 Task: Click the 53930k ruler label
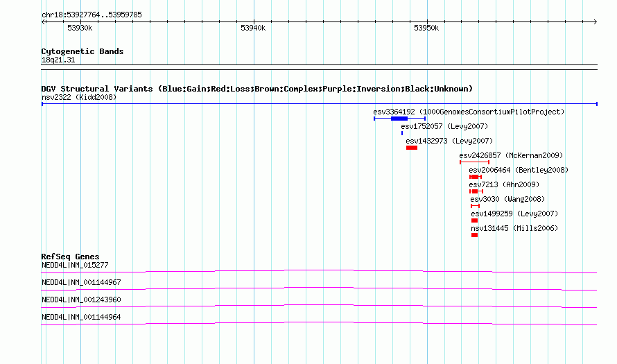coord(80,28)
